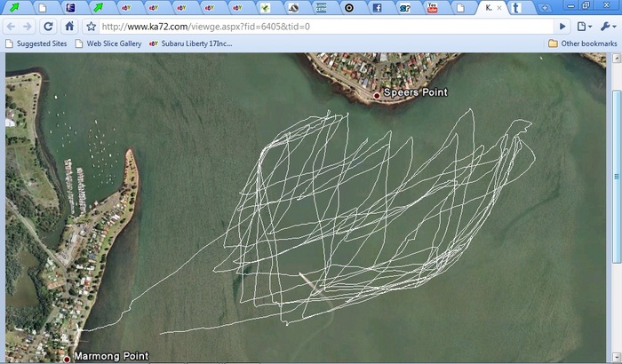The height and width of the screenshot is (364, 622).
Task: Open the Web Slice Gallery bookmark
Action: 108,43
